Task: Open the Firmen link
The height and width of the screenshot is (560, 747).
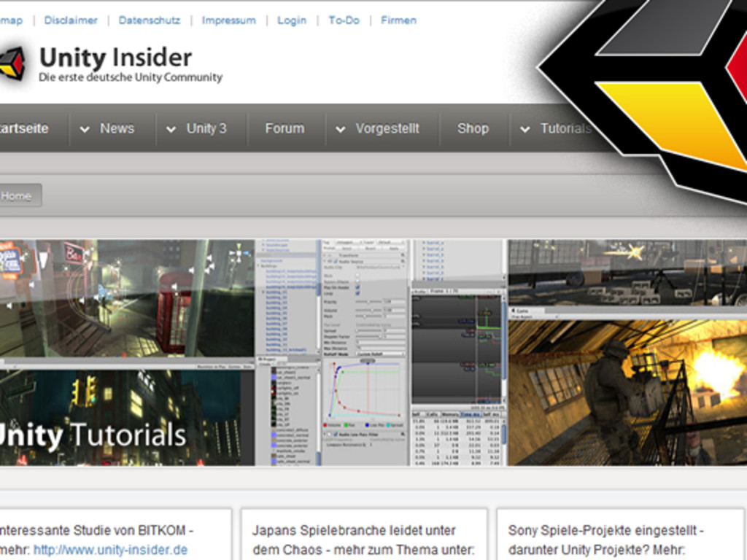Action: coord(398,20)
